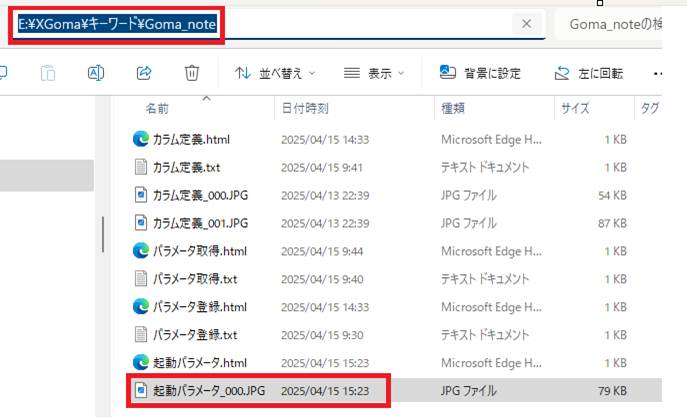Sort by 名前 column header
The height and width of the screenshot is (420, 687).
pyautogui.click(x=157, y=108)
